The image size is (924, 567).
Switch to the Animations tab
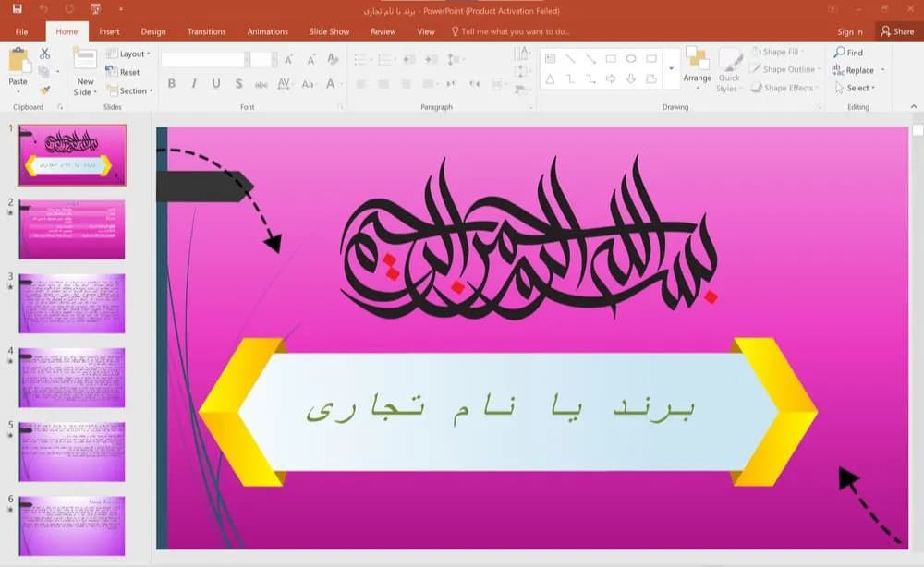pos(268,31)
